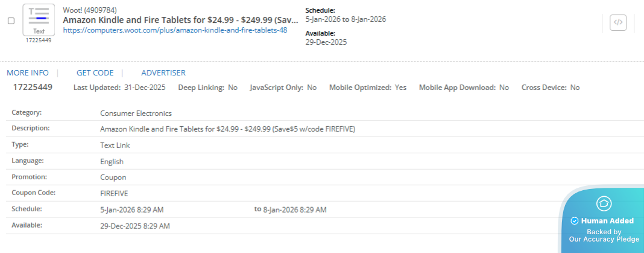Image resolution: width=644 pixels, height=253 pixels.
Task: Follow the computers.woot.com destination URL
Action: pos(175,30)
